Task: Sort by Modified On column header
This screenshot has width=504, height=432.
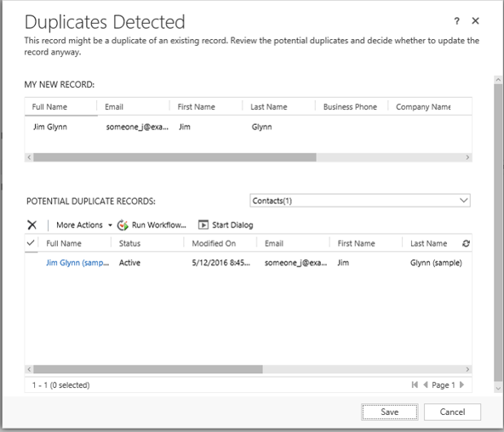Action: 214,243
